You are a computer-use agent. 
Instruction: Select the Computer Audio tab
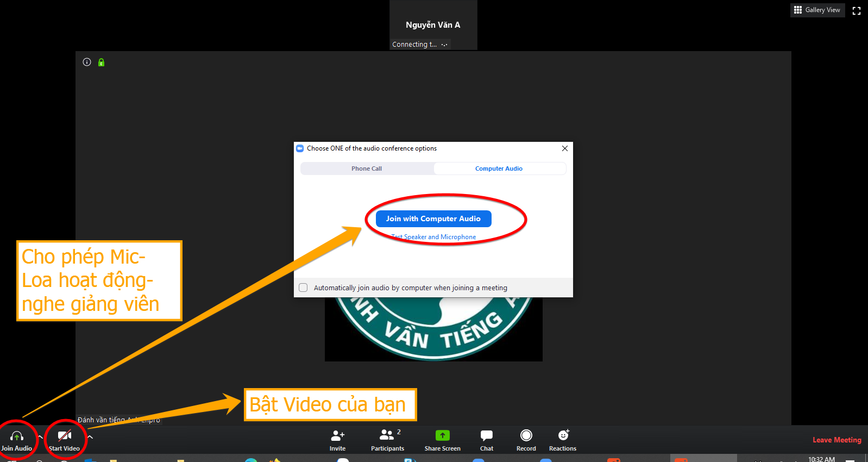pyautogui.click(x=499, y=168)
